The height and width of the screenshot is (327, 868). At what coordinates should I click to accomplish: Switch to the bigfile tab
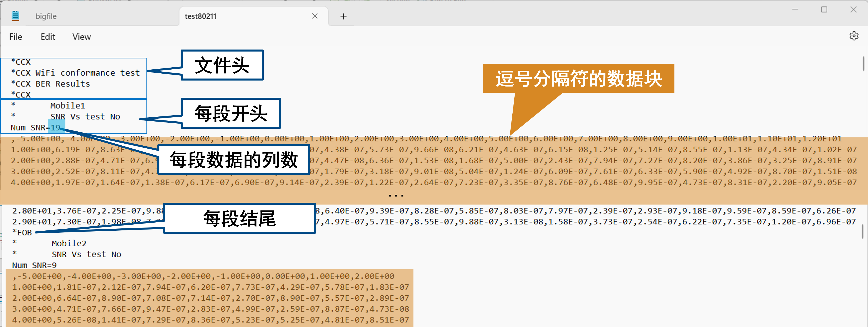(x=46, y=16)
